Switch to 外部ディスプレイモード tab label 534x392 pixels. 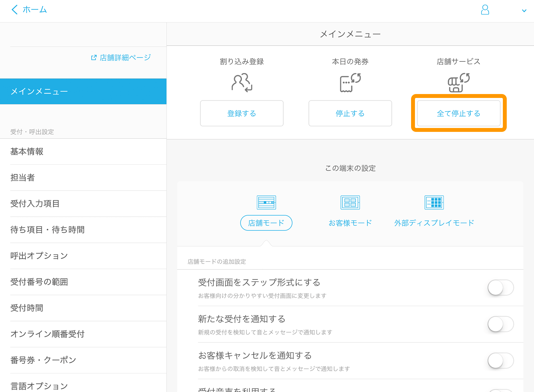pyautogui.click(x=434, y=223)
